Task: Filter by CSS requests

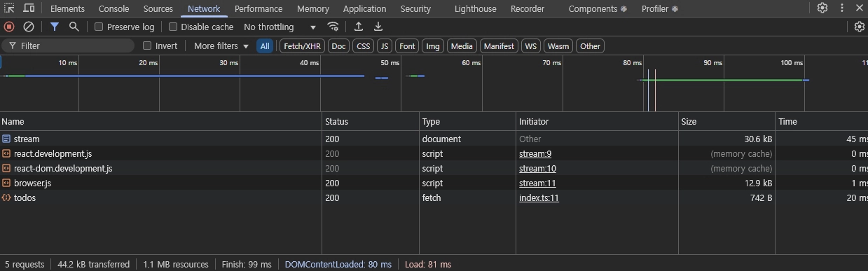Action: point(363,46)
